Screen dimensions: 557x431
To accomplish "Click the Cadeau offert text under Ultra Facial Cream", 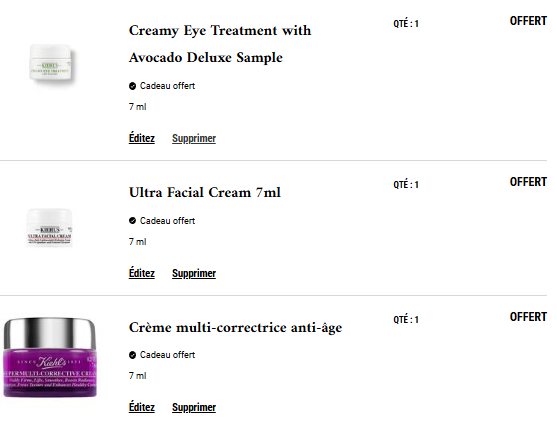I will (167, 221).
